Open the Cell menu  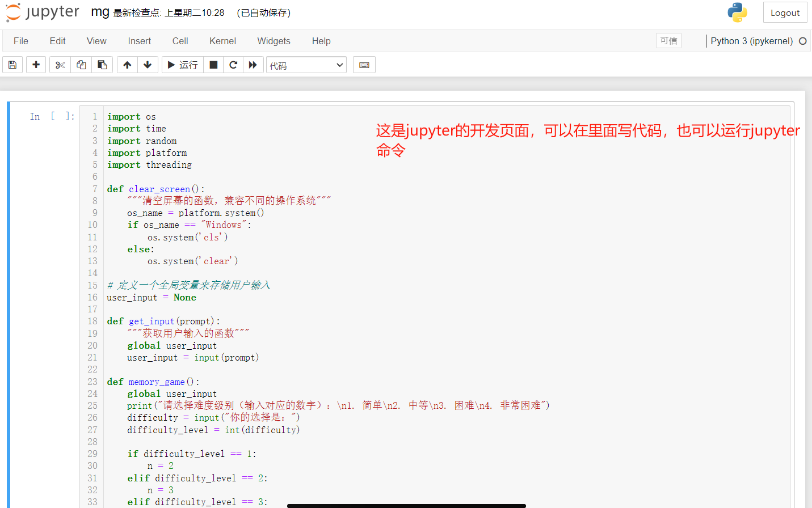coord(180,41)
